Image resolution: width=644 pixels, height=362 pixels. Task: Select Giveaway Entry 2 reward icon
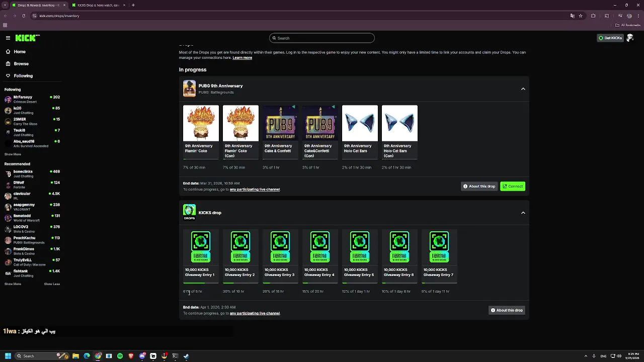240,247
